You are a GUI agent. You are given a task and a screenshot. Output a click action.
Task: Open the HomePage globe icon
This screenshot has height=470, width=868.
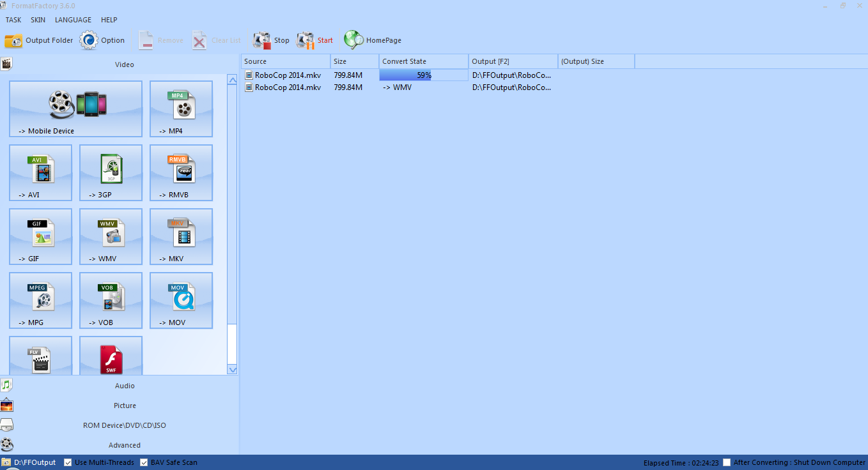click(x=353, y=40)
